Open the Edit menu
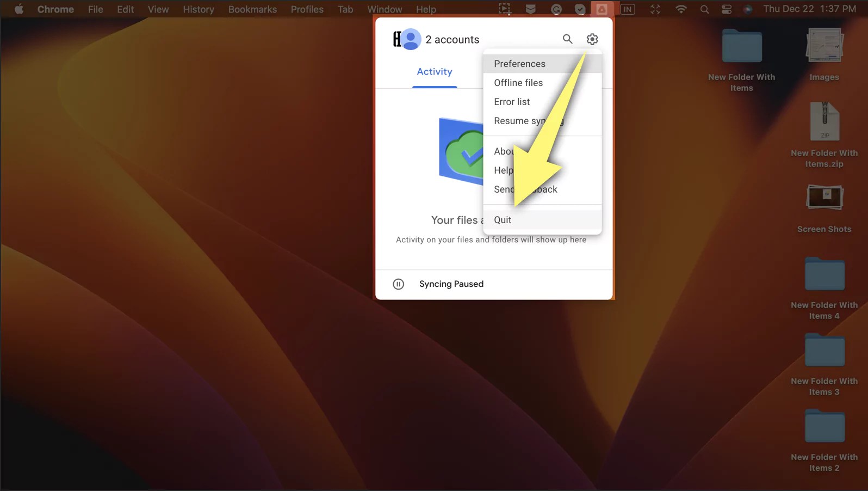 125,9
